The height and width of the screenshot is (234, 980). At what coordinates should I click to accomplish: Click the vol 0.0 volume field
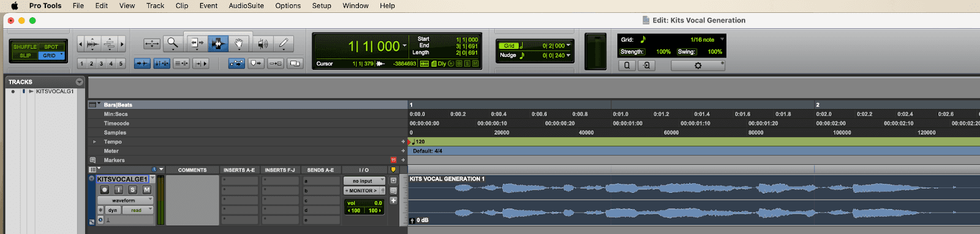[364, 203]
